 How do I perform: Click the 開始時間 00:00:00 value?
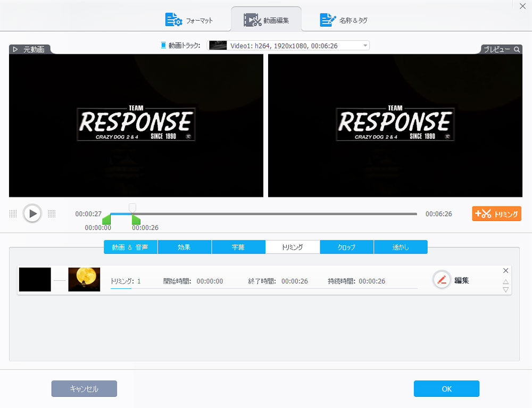pos(210,281)
